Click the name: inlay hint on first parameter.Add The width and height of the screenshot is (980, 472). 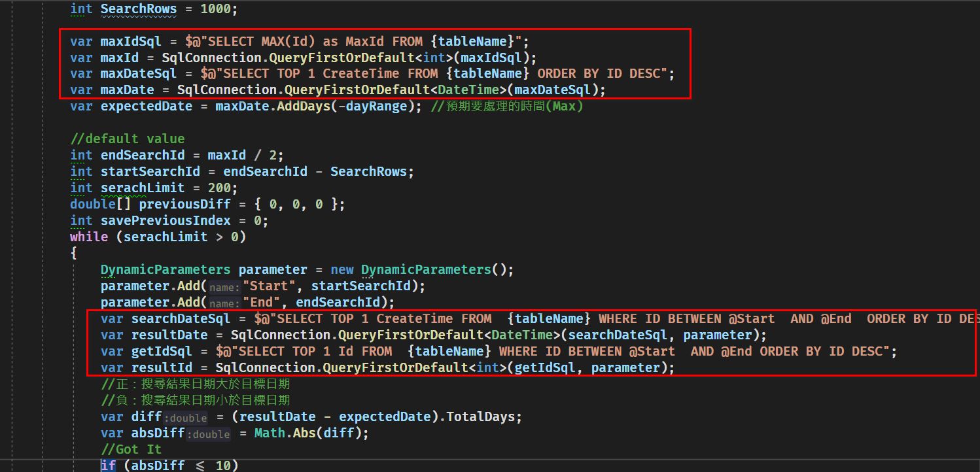(224, 286)
